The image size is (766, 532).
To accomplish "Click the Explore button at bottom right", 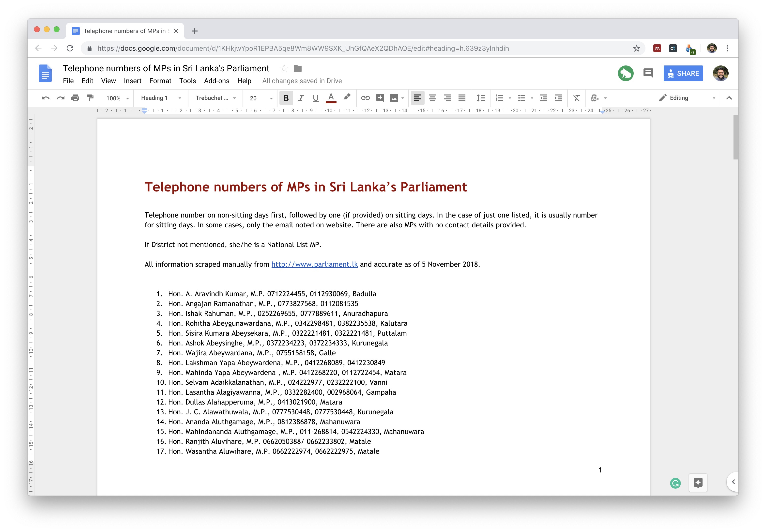I will pos(698,483).
